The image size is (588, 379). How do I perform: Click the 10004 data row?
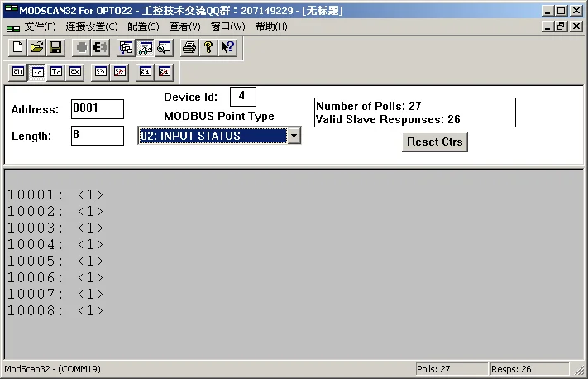pos(55,244)
